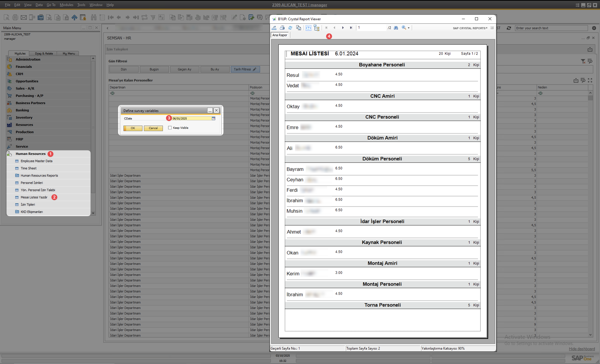
Task: Go to the next report page
Action: click(x=343, y=28)
